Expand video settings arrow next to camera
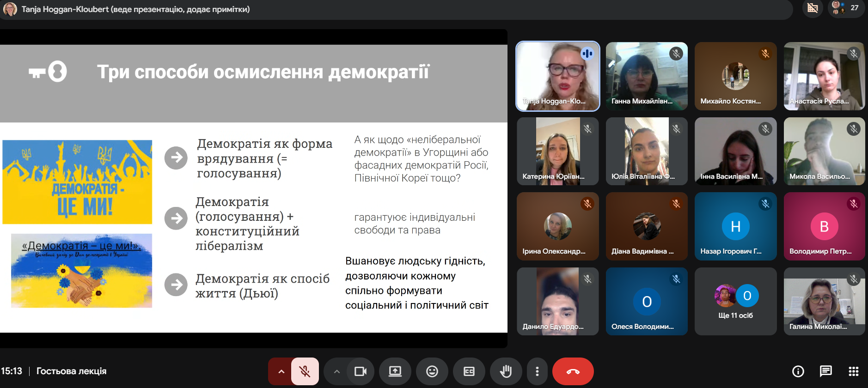 tap(336, 371)
